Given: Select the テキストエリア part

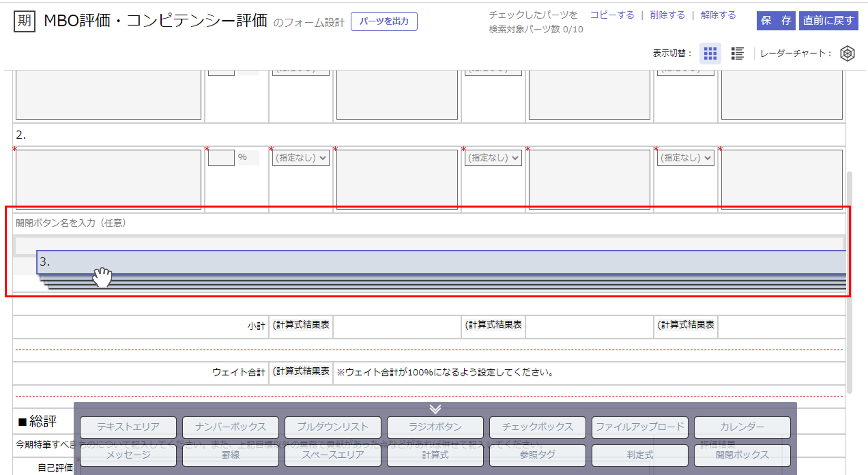Looking at the screenshot, I should pos(128,427).
